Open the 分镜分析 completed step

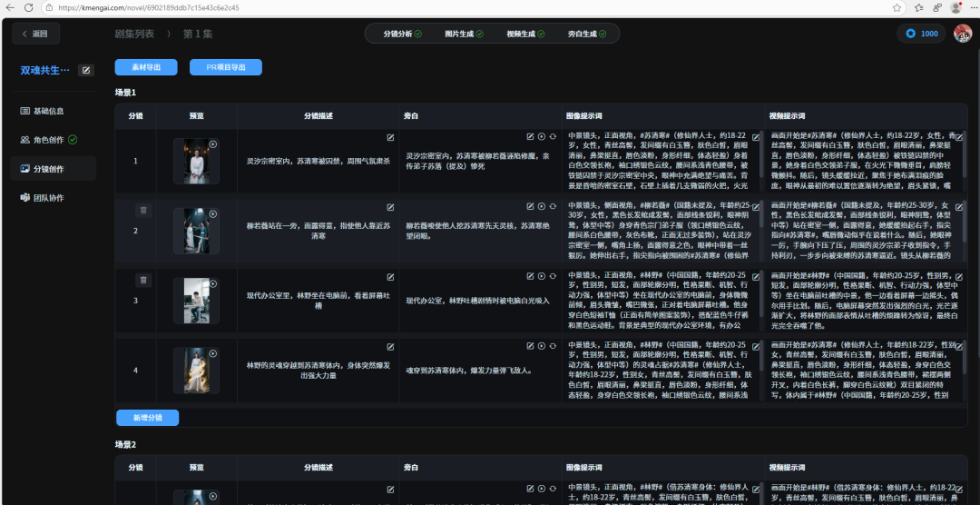click(x=402, y=34)
